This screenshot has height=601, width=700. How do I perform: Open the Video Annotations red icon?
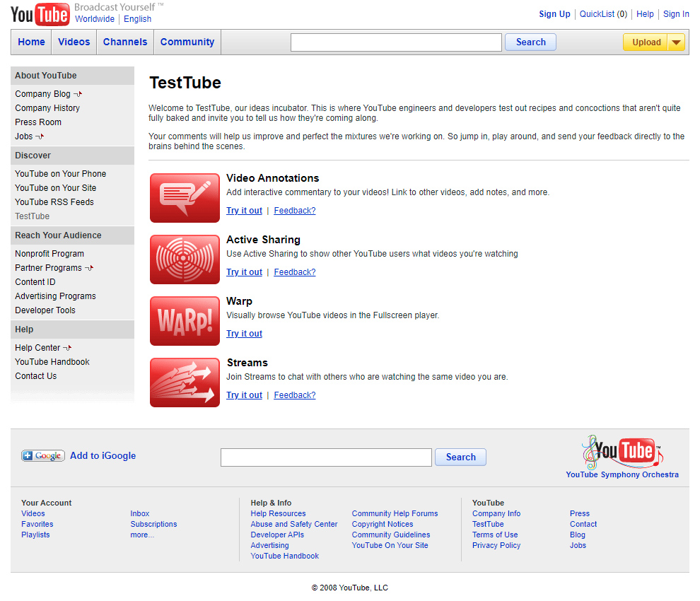click(185, 198)
